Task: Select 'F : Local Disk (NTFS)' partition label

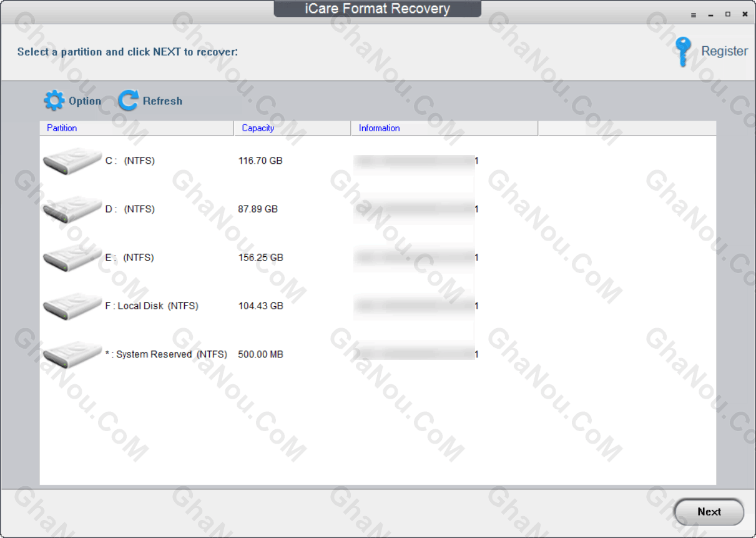Action: point(152,306)
